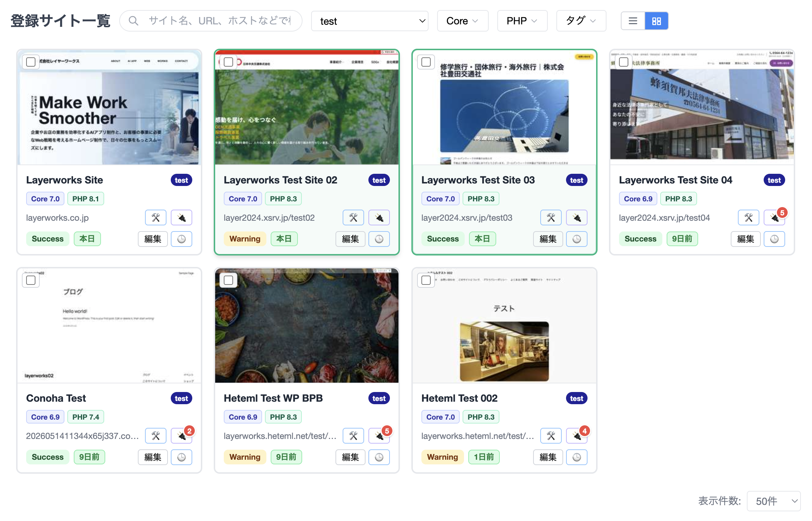Open the 50件 display count dropdown
812x521 pixels.
click(x=774, y=501)
